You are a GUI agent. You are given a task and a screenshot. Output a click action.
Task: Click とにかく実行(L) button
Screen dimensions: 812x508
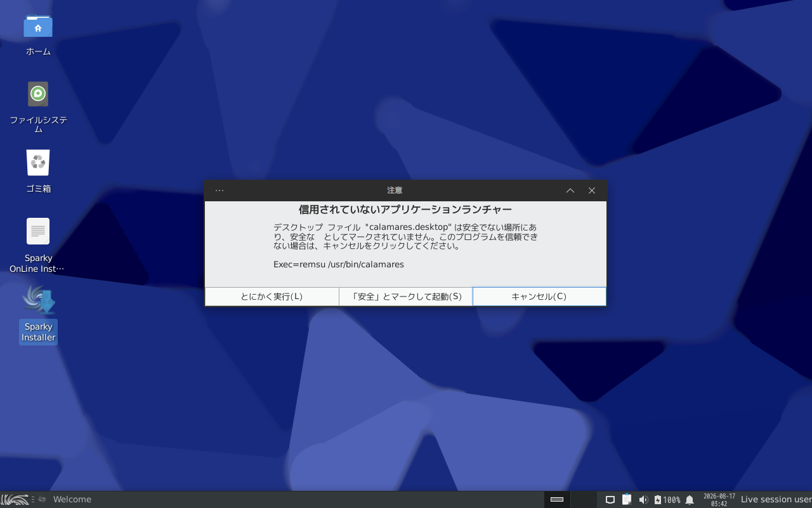point(272,297)
